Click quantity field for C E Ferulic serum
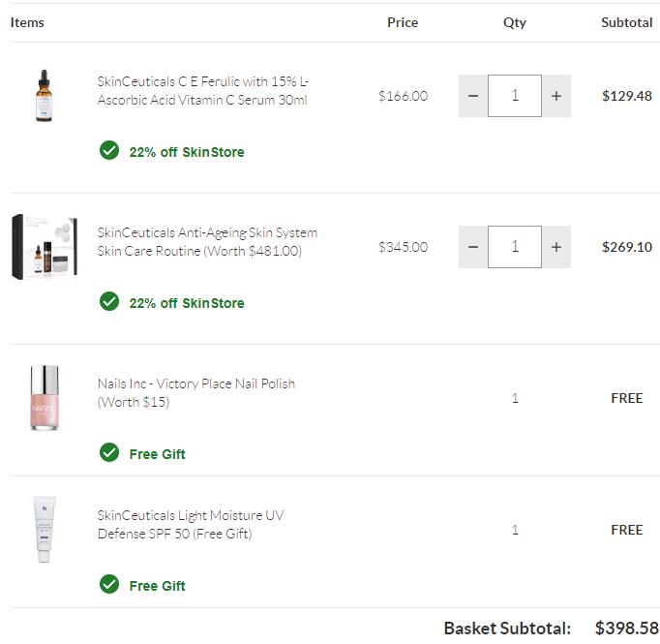Image resolution: width=660 pixels, height=644 pixels. pos(515,96)
